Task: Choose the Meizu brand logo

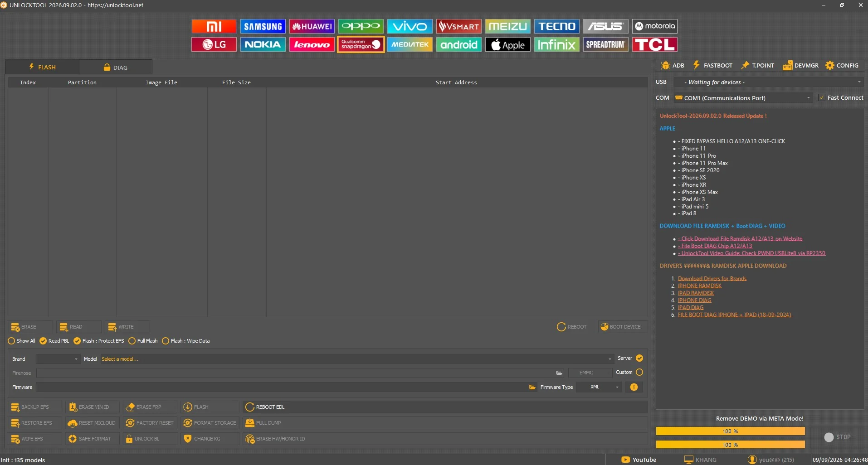Action: (x=507, y=26)
